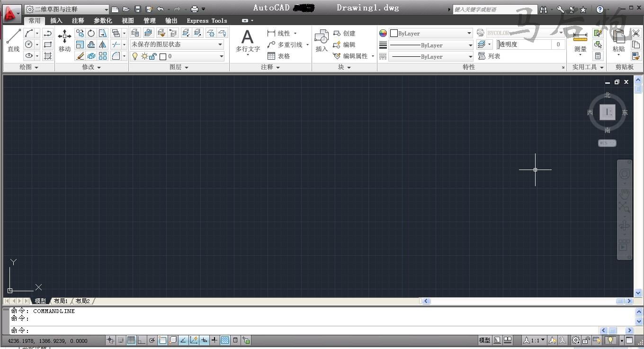
Task: Toggle Ortho mode in status bar
Action: pos(142,340)
